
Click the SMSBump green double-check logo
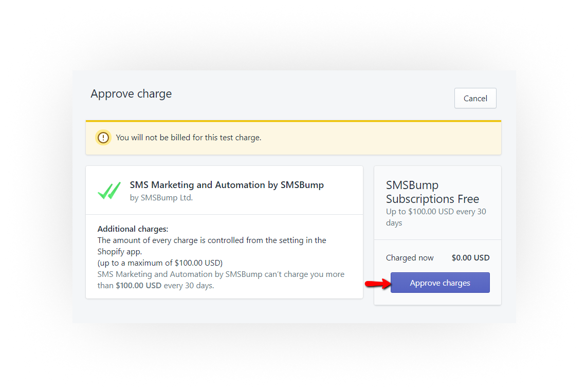109,191
